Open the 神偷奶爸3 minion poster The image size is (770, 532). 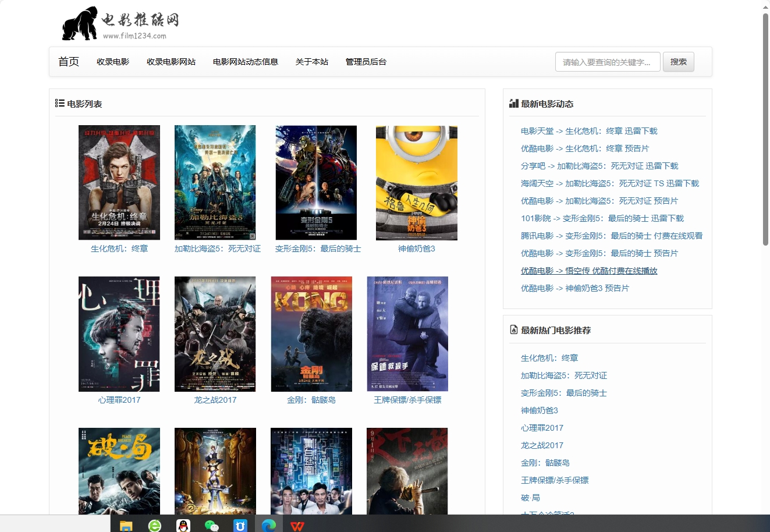pyautogui.click(x=416, y=182)
